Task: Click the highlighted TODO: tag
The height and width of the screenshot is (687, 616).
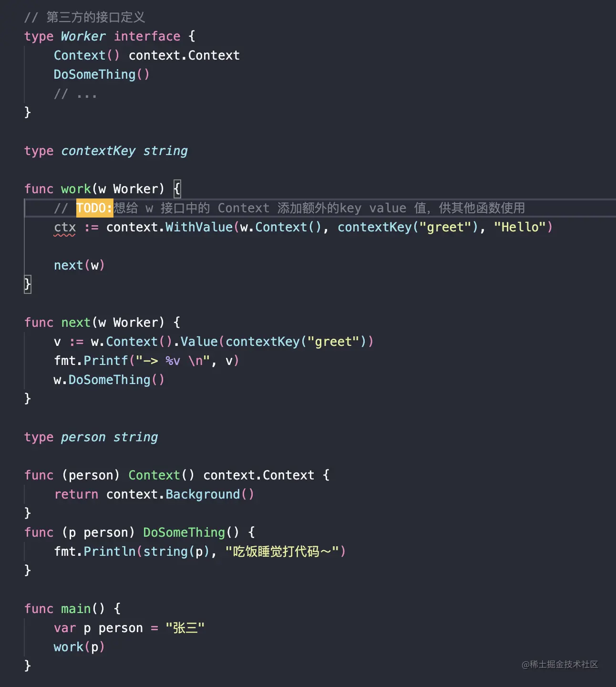Action: (x=94, y=208)
